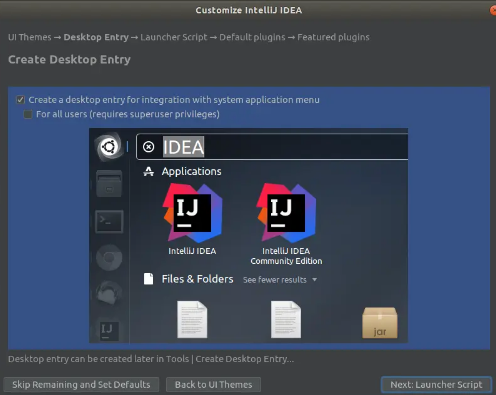The image size is (496, 395).
Task: Click the Files & Folders document icon
Action: coord(148,279)
